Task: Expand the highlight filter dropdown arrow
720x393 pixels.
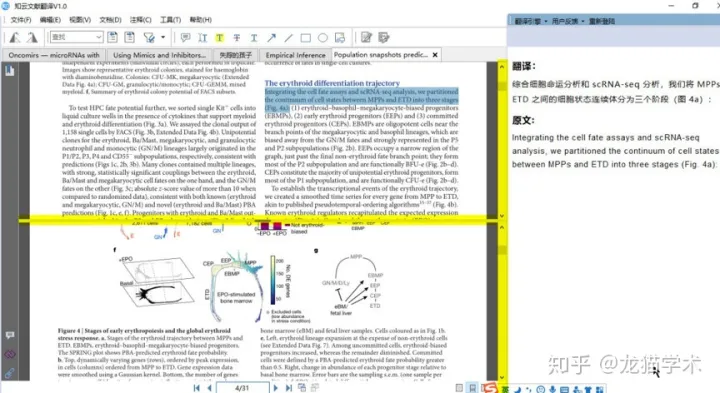Action: (x=163, y=37)
